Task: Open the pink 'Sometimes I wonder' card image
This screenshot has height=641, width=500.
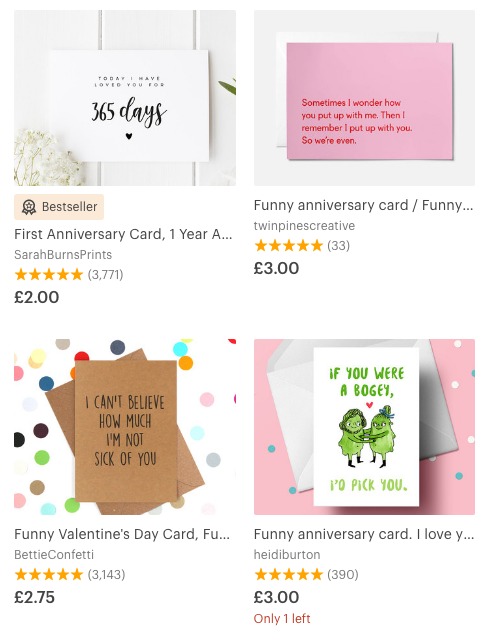Action: pos(364,98)
